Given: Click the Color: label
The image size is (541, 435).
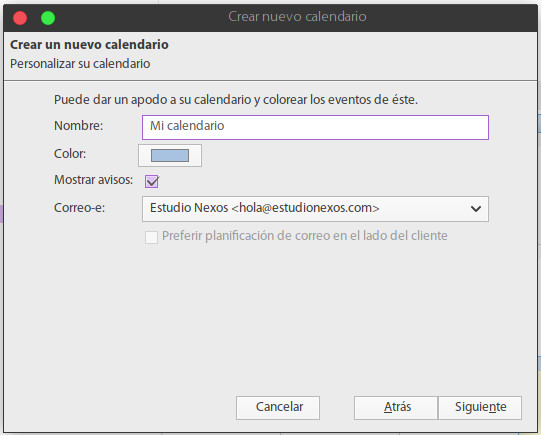Looking at the screenshot, I should click(x=70, y=154).
